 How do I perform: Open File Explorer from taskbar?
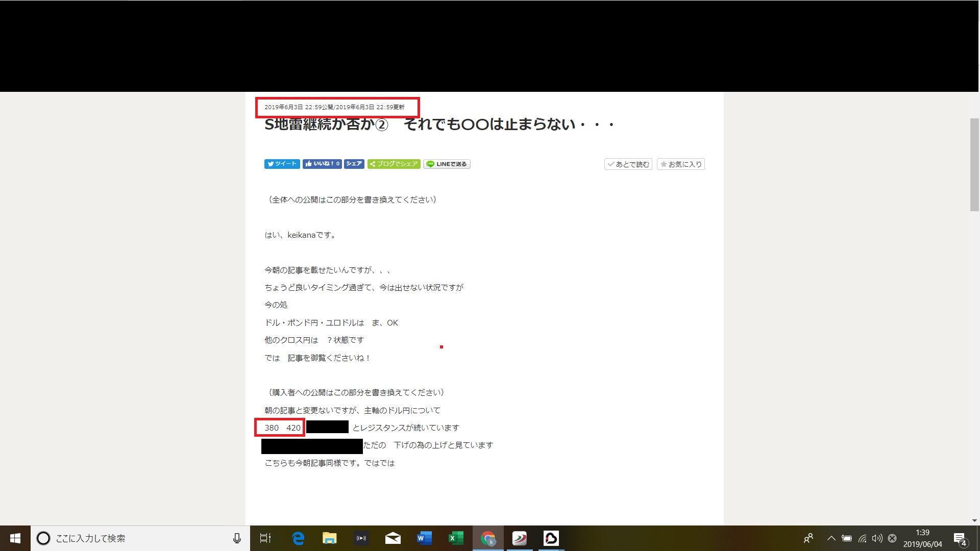329,538
